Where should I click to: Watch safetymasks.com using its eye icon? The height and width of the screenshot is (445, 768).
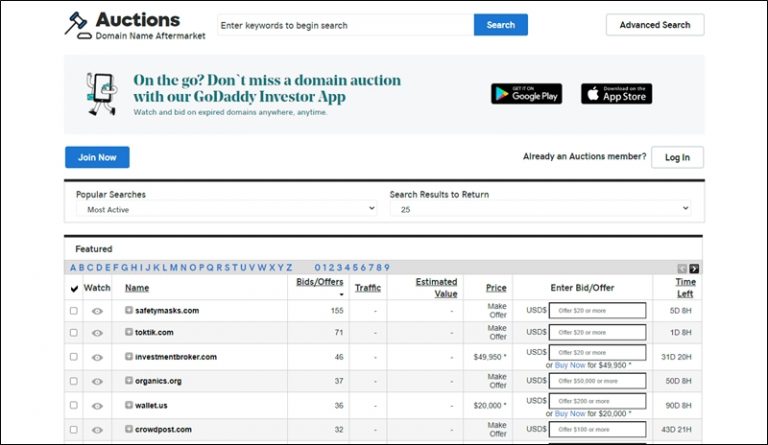pyautogui.click(x=97, y=311)
